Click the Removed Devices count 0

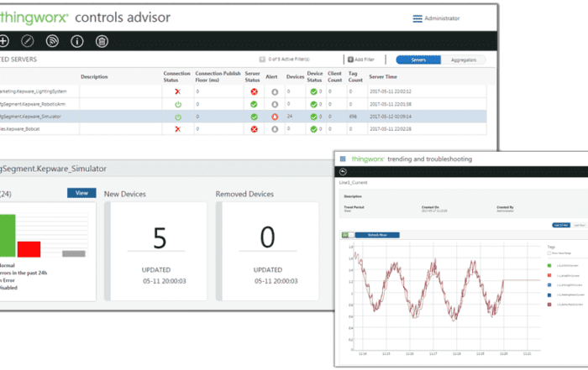coord(267,237)
